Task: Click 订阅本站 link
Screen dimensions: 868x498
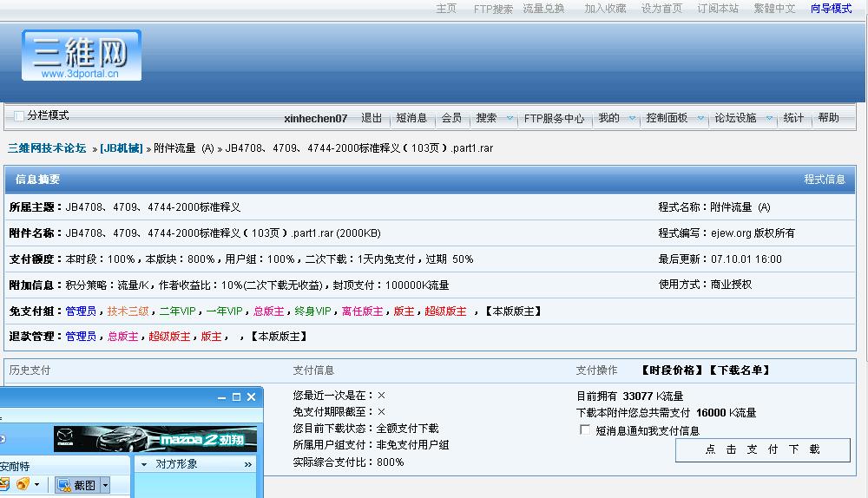Action: [x=718, y=9]
